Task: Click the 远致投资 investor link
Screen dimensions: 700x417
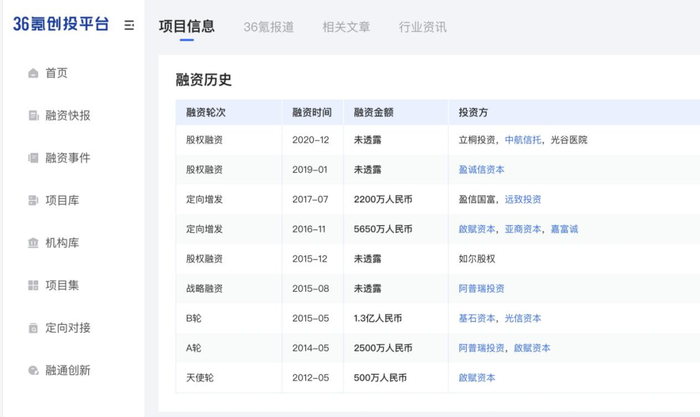Action: 524,199
